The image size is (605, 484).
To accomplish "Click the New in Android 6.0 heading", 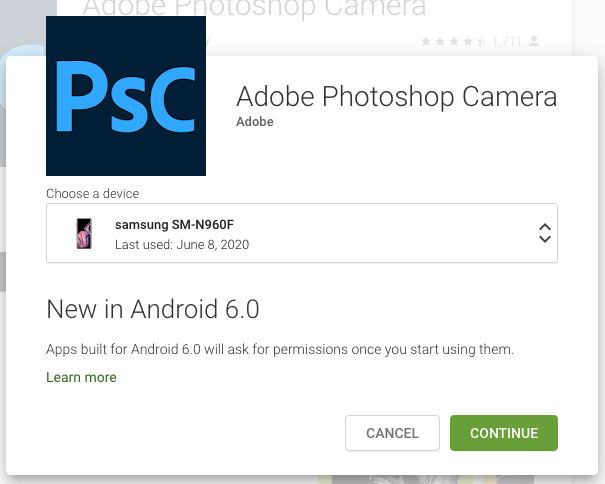I will click(x=153, y=309).
